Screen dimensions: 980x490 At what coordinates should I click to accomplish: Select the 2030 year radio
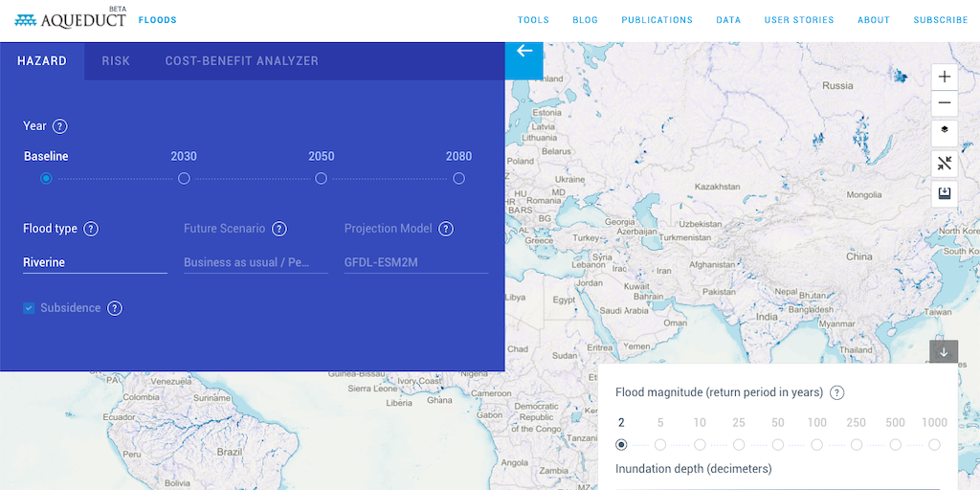184,179
